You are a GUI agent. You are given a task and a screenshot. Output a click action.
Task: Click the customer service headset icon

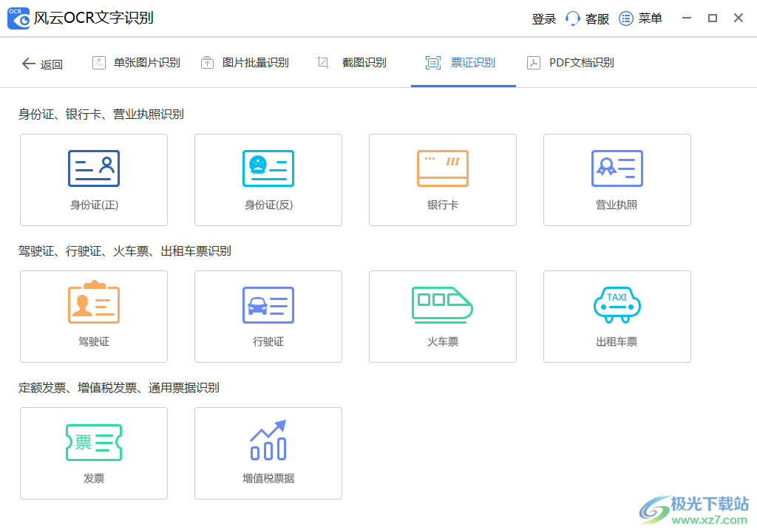point(573,18)
